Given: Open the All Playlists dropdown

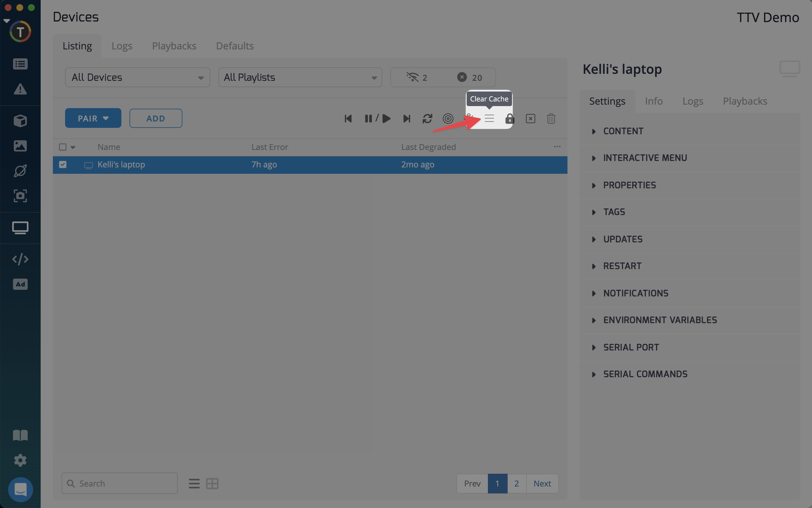Looking at the screenshot, I should pyautogui.click(x=300, y=78).
